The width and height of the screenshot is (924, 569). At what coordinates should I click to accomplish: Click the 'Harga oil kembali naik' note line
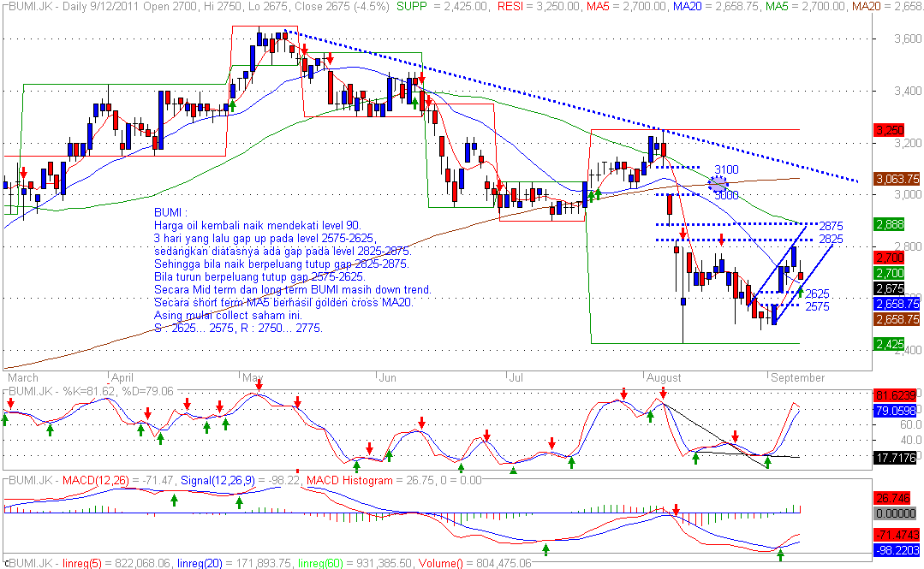point(258,226)
